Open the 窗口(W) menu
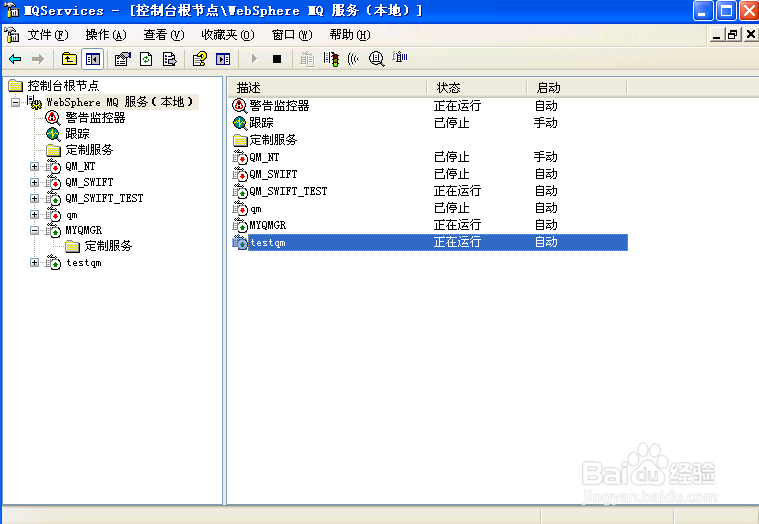Image resolution: width=759 pixels, height=524 pixels. tap(292, 35)
